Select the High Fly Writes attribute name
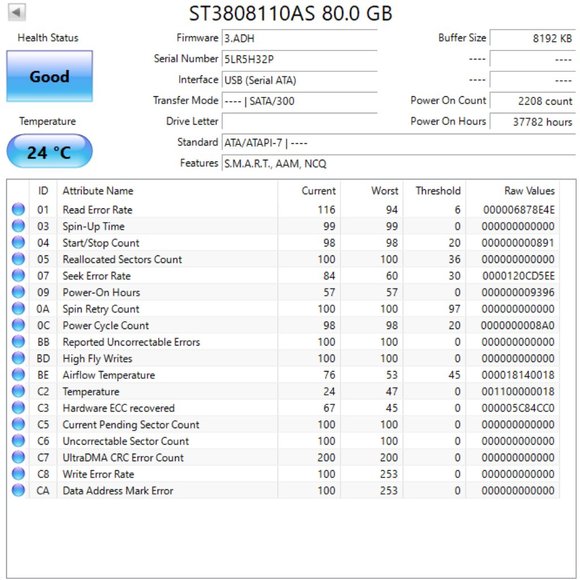This screenshot has width=580, height=580. click(x=97, y=358)
